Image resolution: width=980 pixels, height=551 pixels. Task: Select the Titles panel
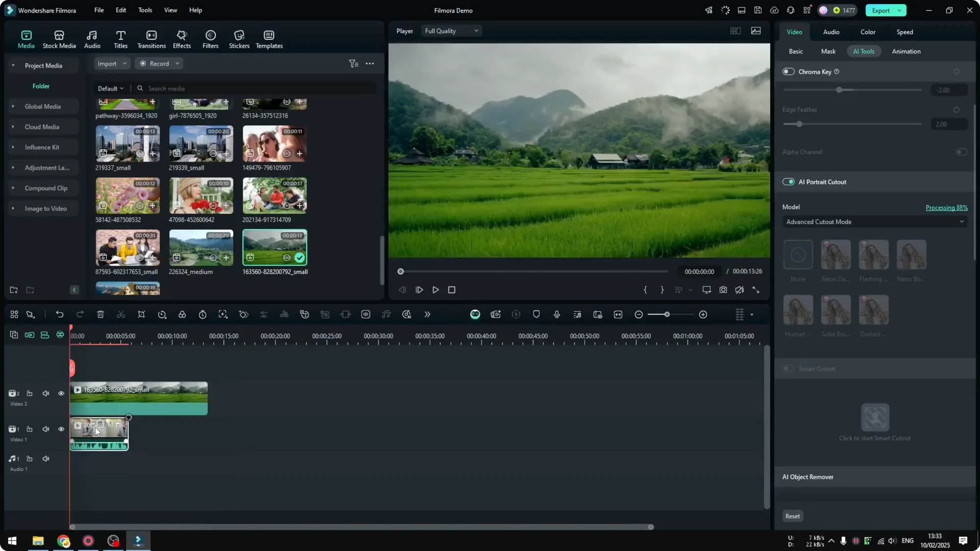(x=120, y=39)
